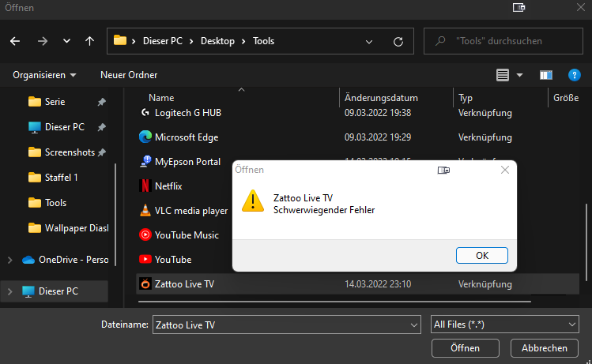Image resolution: width=592 pixels, height=364 pixels.
Task: Click the yellow warning triangle icon
Action: tap(253, 201)
